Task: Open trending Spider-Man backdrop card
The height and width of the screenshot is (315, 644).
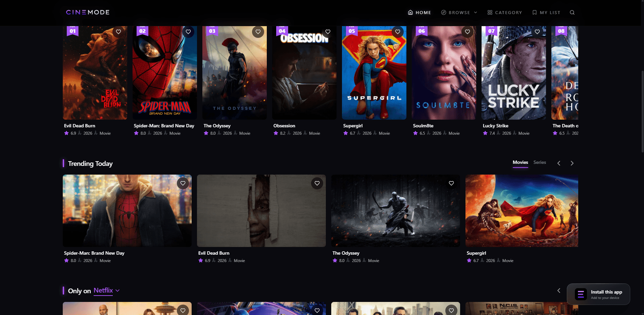Action: click(127, 211)
